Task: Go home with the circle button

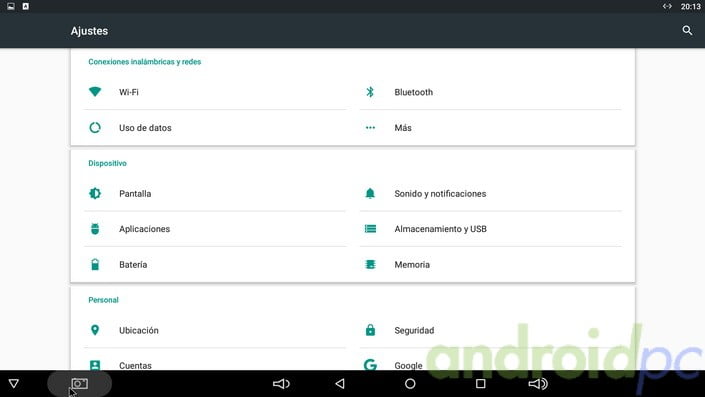Action: click(410, 384)
